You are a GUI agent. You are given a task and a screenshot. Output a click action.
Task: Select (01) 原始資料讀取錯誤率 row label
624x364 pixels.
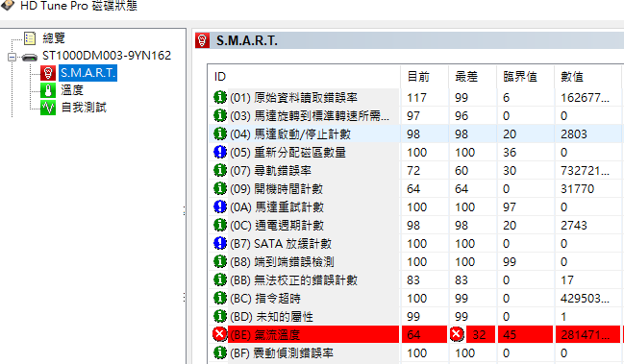coord(293,97)
